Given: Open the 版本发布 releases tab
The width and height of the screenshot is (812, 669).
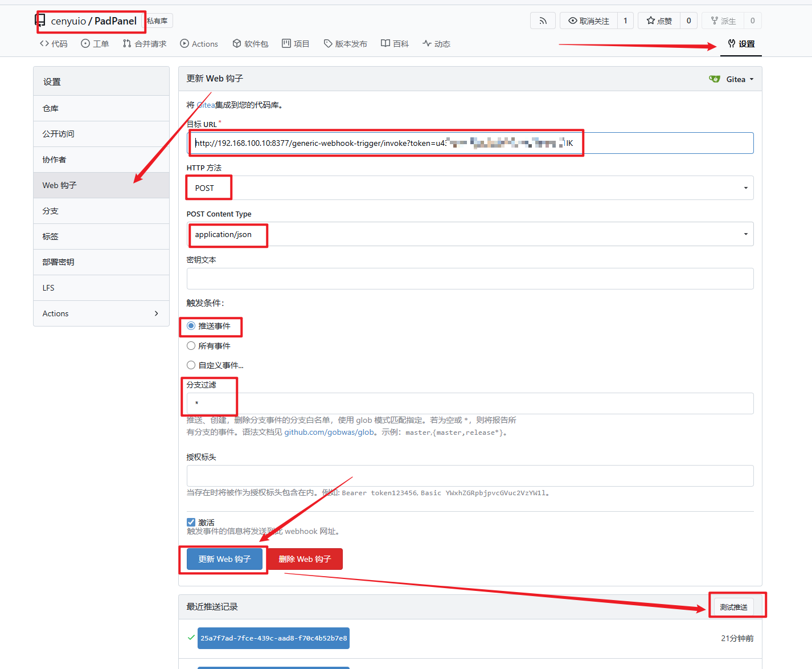Looking at the screenshot, I should 346,44.
